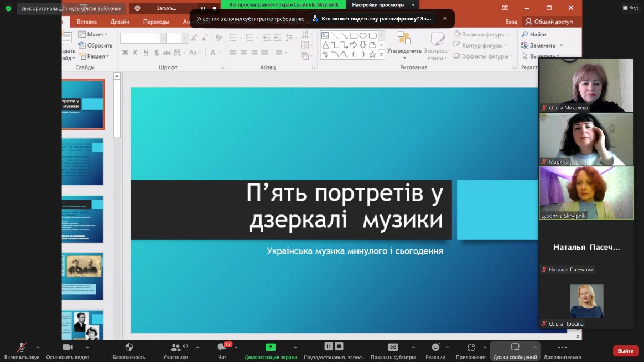Close the subtitles notification banner
This screenshot has width=644, height=362.
(x=445, y=18)
